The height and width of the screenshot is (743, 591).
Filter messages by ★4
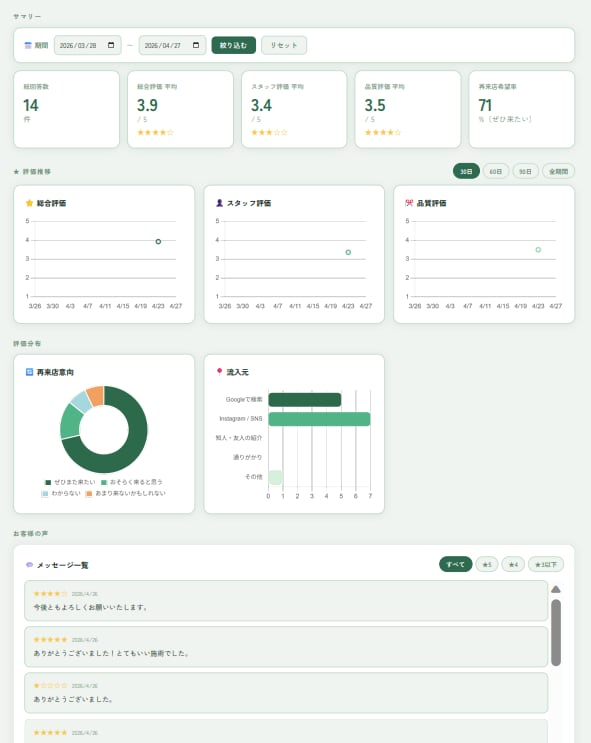[x=513, y=564]
